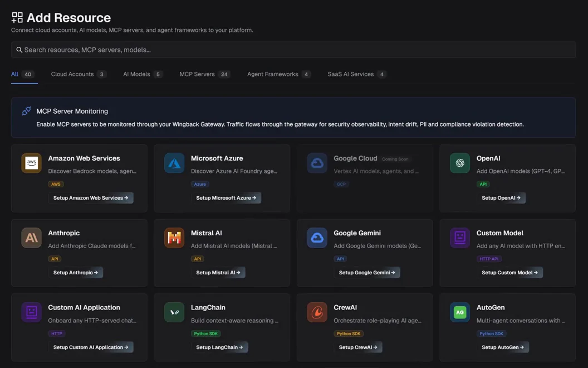Click Anthropic's API tag badge
The image size is (588, 368).
(55, 259)
